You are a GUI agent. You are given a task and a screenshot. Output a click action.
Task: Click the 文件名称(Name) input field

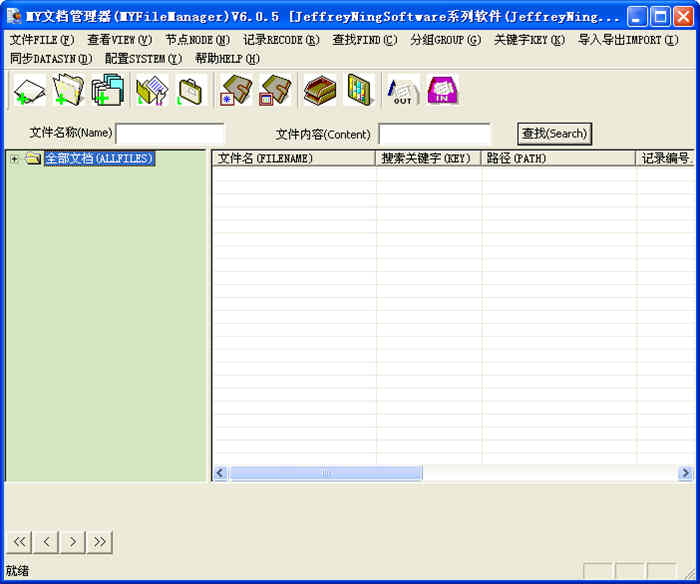pyautogui.click(x=170, y=133)
